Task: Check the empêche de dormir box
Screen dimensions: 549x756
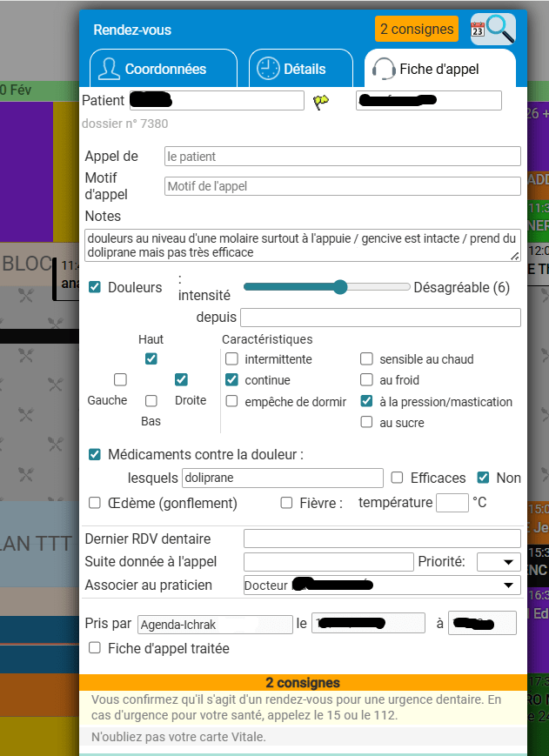Action: [x=231, y=401]
